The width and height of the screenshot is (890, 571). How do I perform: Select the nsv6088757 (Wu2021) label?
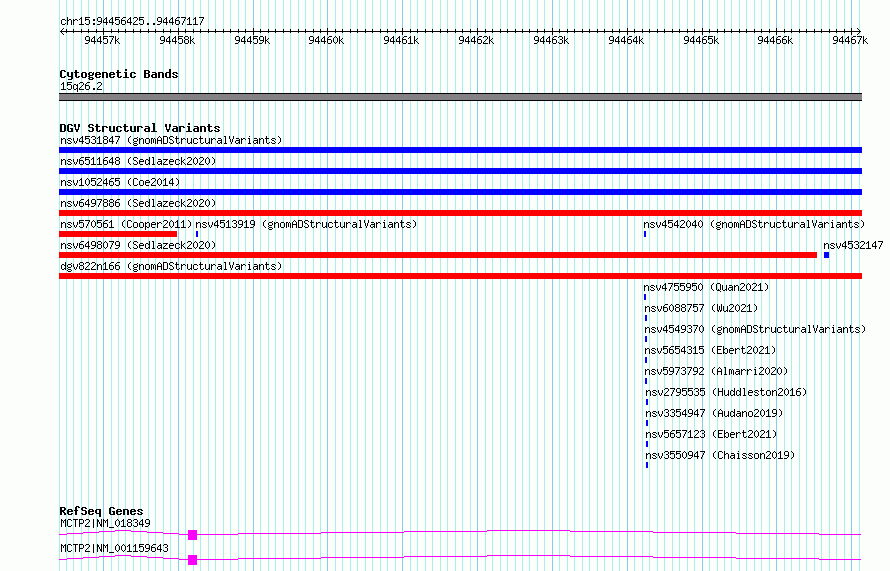(701, 308)
